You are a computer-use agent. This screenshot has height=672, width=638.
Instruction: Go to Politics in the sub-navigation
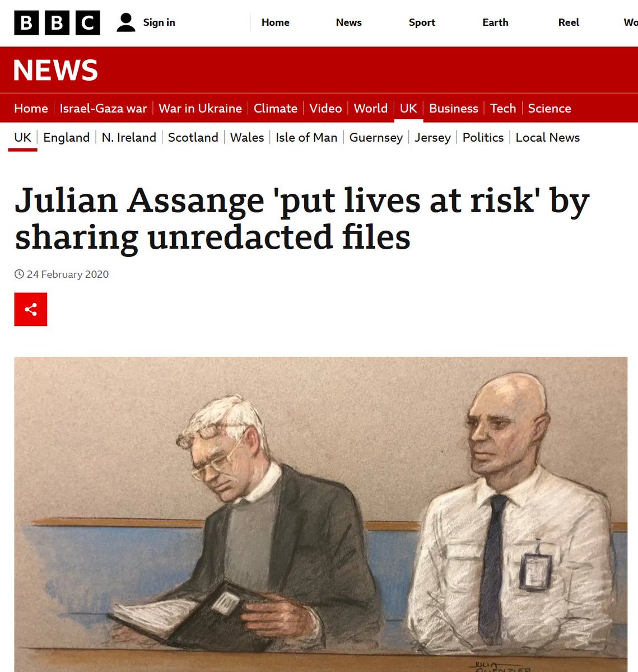point(483,137)
